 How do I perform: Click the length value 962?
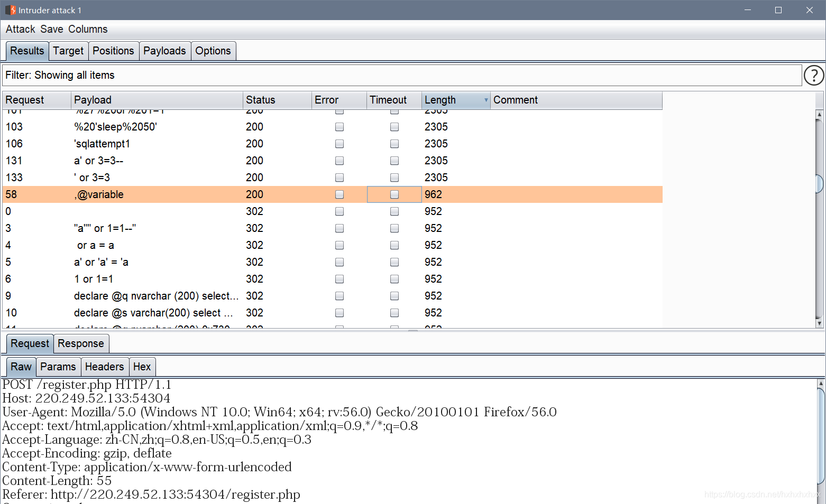pos(433,194)
